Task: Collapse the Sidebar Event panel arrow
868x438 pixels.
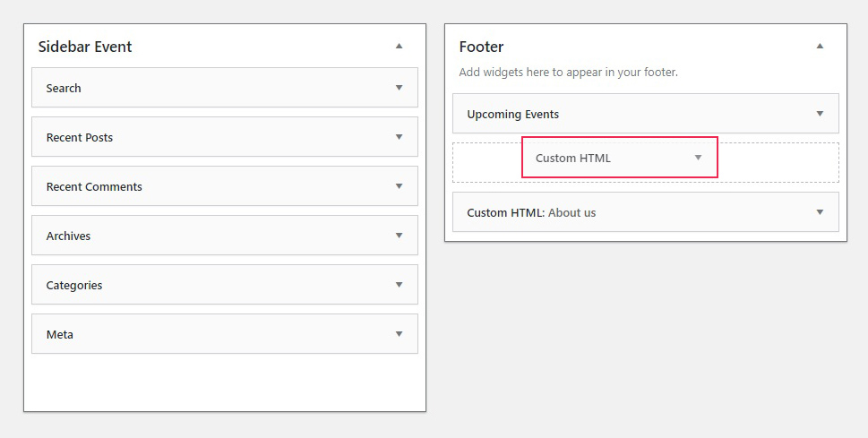Action: [400, 46]
